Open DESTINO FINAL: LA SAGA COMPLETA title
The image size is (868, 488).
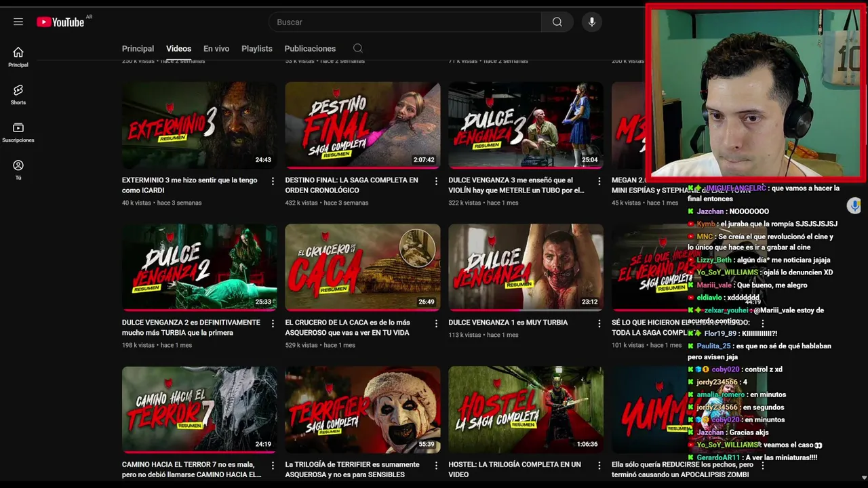[x=351, y=185]
